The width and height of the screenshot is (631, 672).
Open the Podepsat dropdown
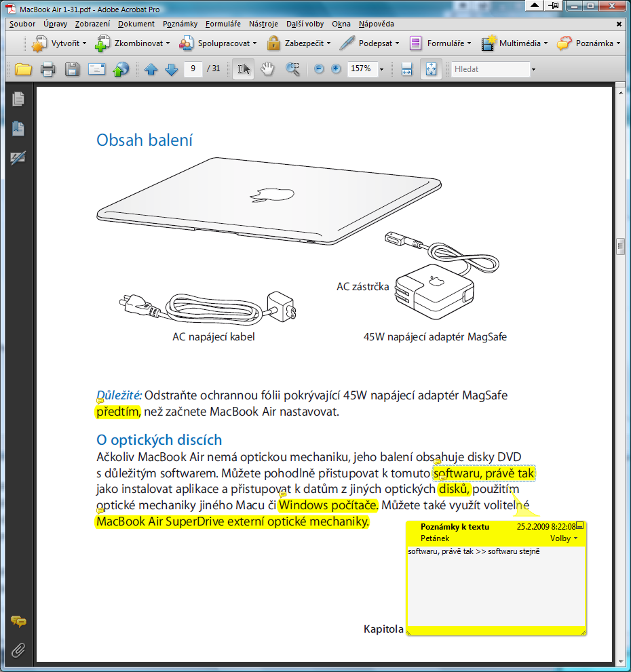pyautogui.click(x=369, y=43)
